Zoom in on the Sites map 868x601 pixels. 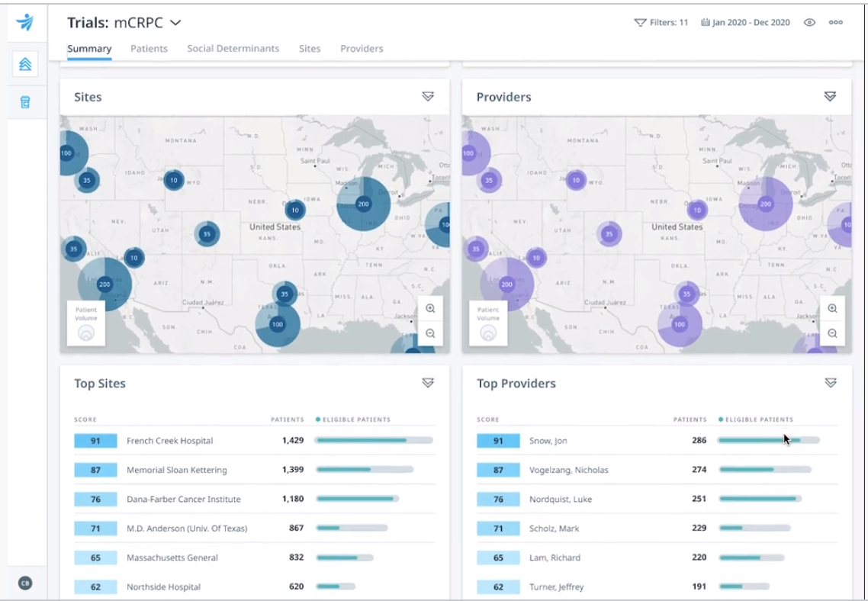[x=430, y=308]
